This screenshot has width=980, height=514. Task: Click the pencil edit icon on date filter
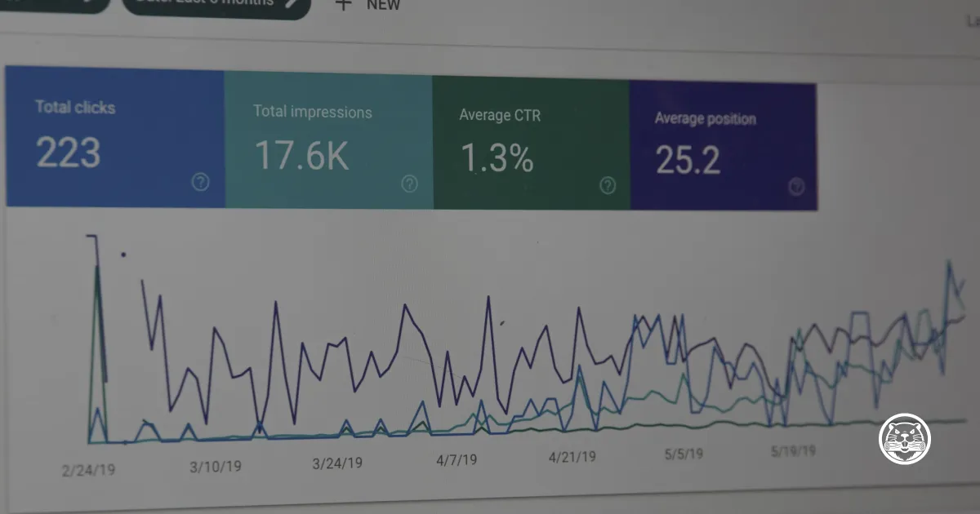292,3
